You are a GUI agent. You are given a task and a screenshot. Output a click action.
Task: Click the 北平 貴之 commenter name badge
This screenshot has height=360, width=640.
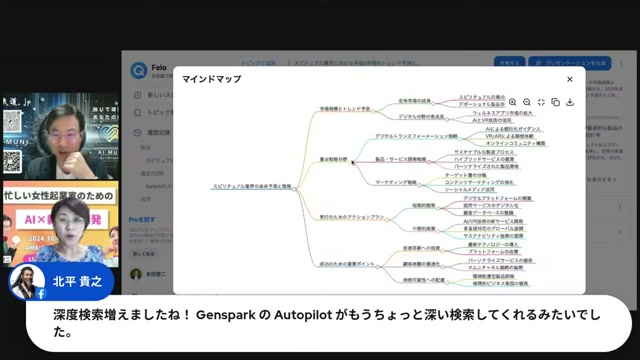[x=61, y=282]
